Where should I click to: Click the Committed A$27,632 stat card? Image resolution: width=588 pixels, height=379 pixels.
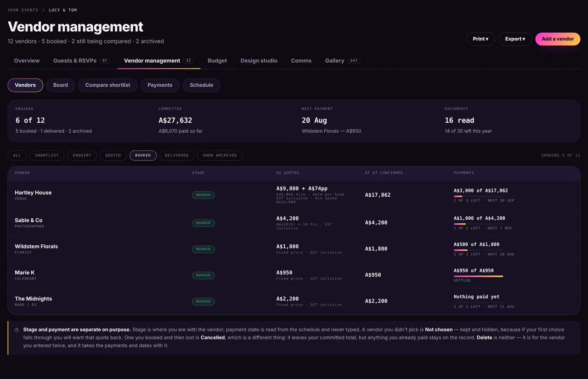223,121
